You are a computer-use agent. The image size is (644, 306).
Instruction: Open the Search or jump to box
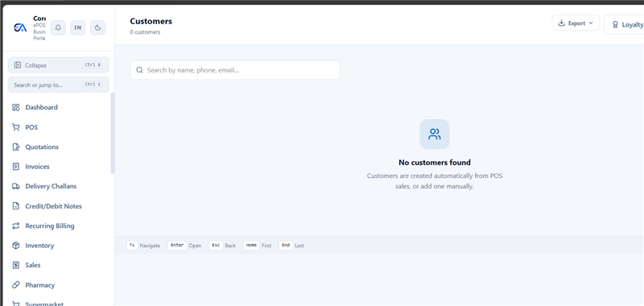point(59,85)
